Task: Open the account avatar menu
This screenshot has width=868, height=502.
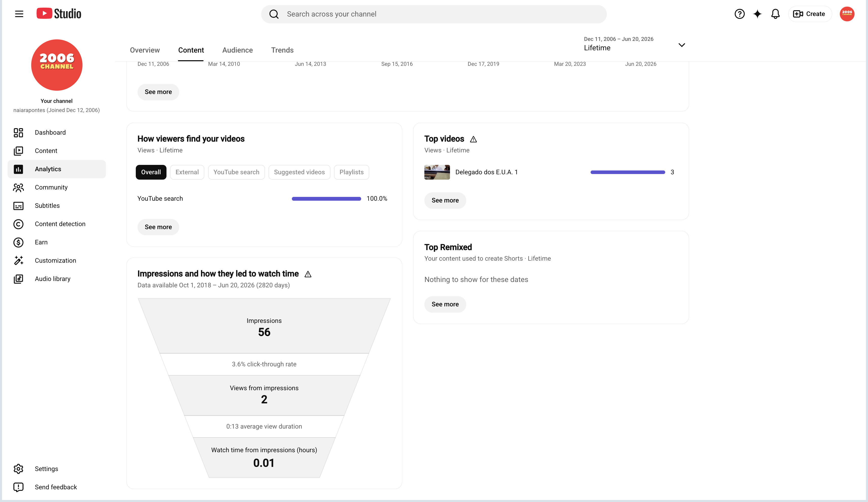Action: point(847,14)
